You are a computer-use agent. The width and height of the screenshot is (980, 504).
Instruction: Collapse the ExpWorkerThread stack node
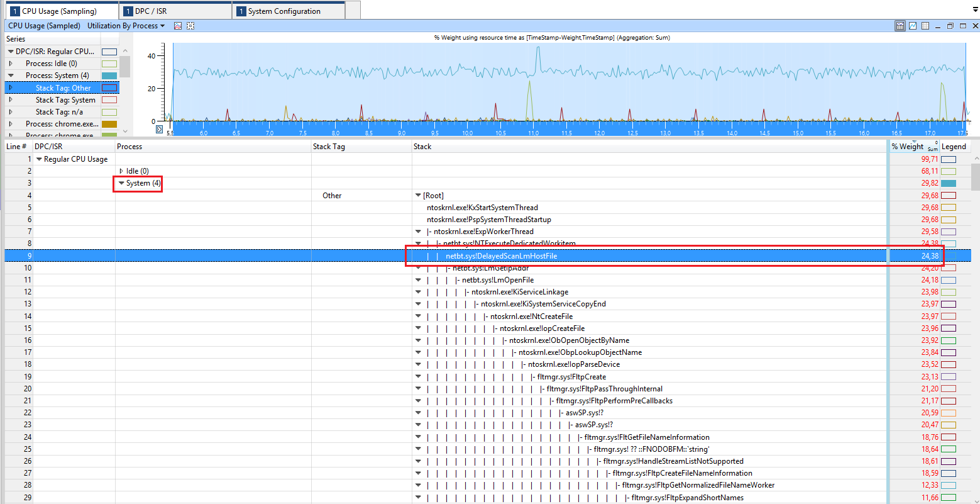418,232
